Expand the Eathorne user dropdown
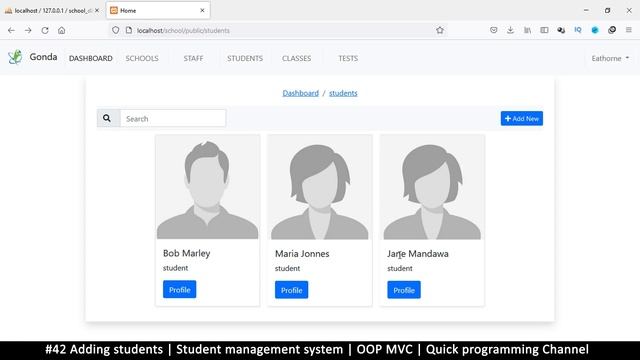 (610, 58)
